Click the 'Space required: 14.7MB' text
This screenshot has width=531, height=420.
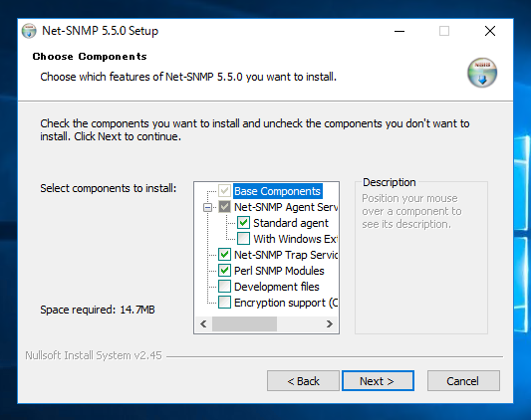tap(98, 310)
